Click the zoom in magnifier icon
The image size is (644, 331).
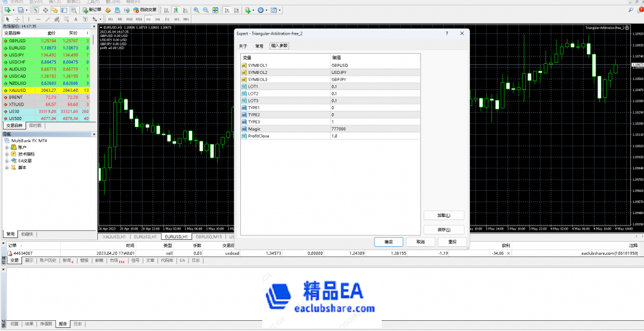196,10
